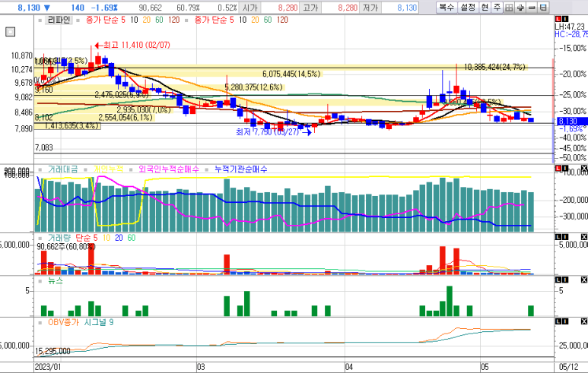Click the 90,662주(60.80%) volume readout

[66, 247]
